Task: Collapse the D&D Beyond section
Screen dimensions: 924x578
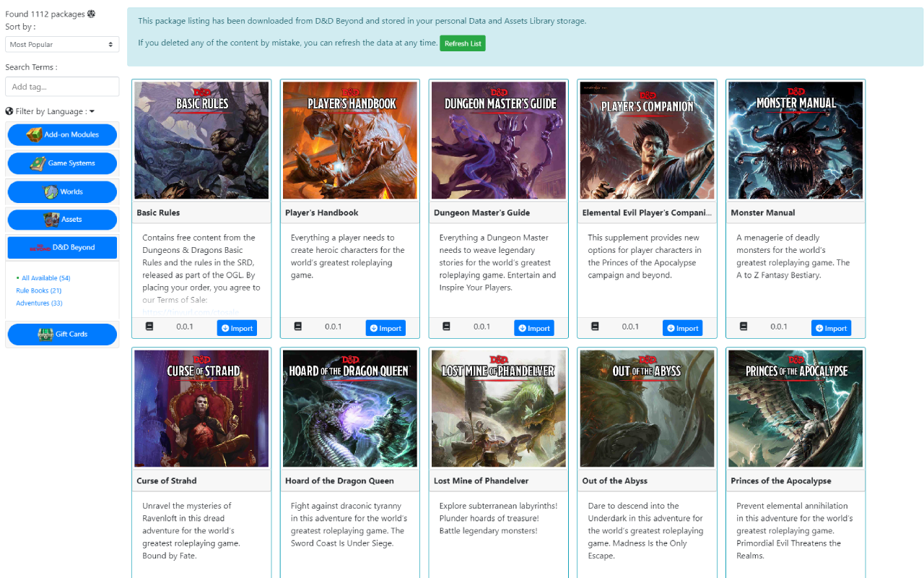Action: (x=62, y=247)
